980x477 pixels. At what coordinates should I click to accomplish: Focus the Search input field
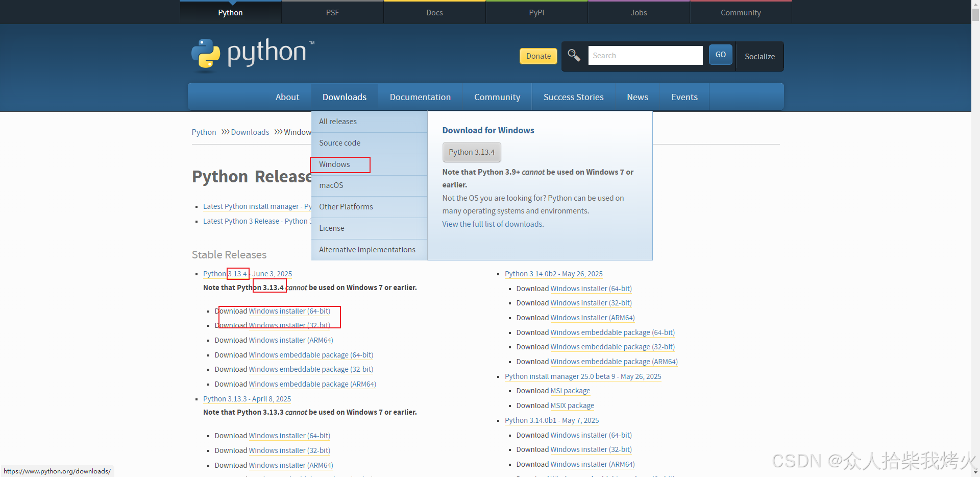645,55
